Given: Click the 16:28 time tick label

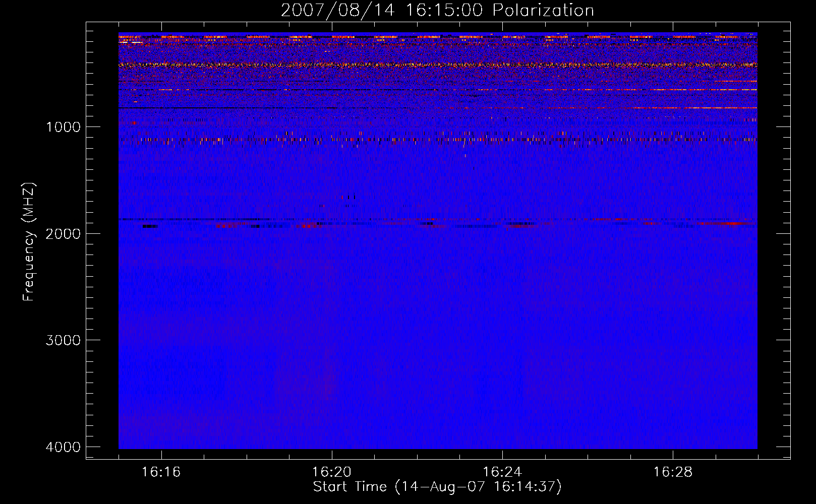Looking at the screenshot, I should click(x=673, y=472).
